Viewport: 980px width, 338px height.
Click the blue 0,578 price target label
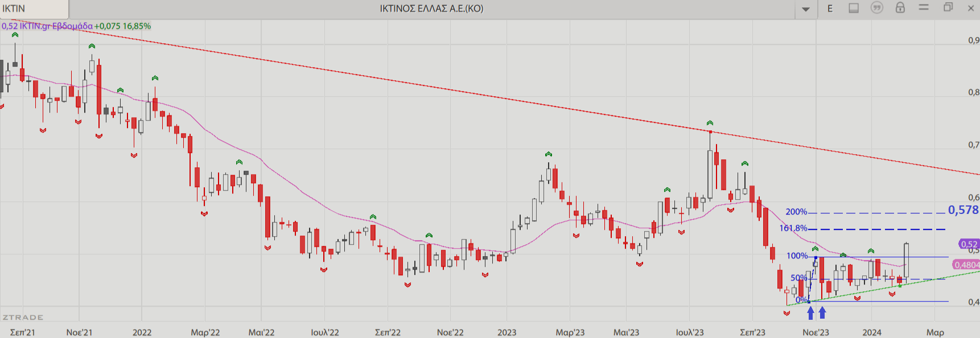(963, 210)
